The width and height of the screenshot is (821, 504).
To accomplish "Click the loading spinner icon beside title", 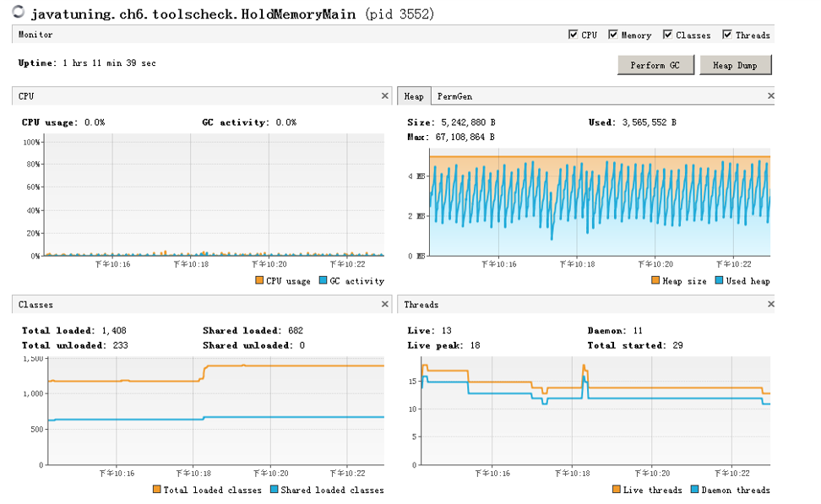I will point(19,14).
